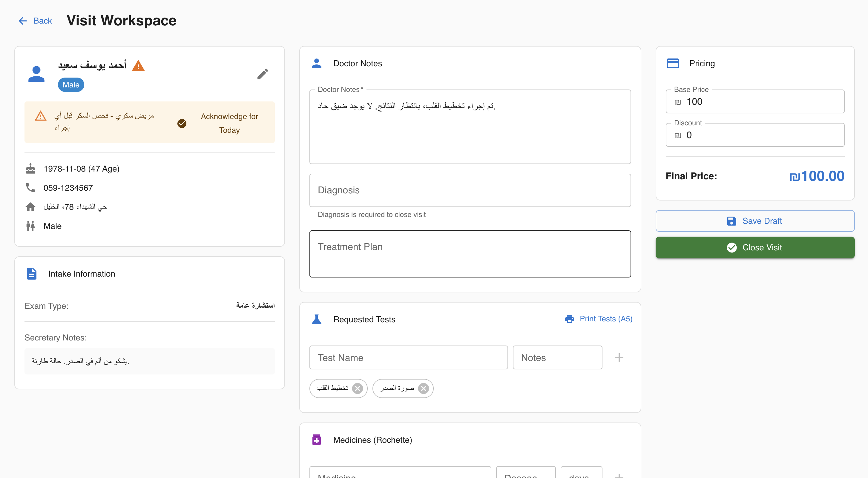
Task: Click the printer icon next to Print Tests
Action: click(569, 318)
